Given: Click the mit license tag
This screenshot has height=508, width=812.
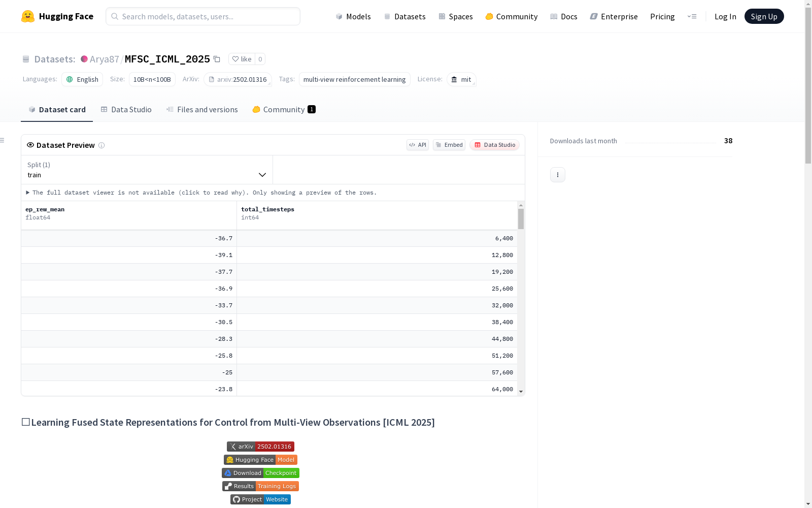Looking at the screenshot, I should pos(461,79).
